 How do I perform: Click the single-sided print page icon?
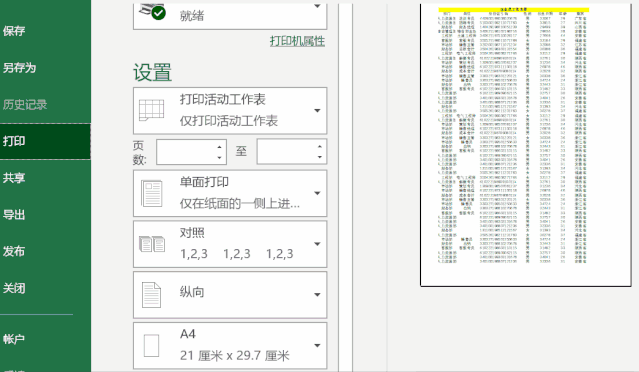pyautogui.click(x=151, y=193)
